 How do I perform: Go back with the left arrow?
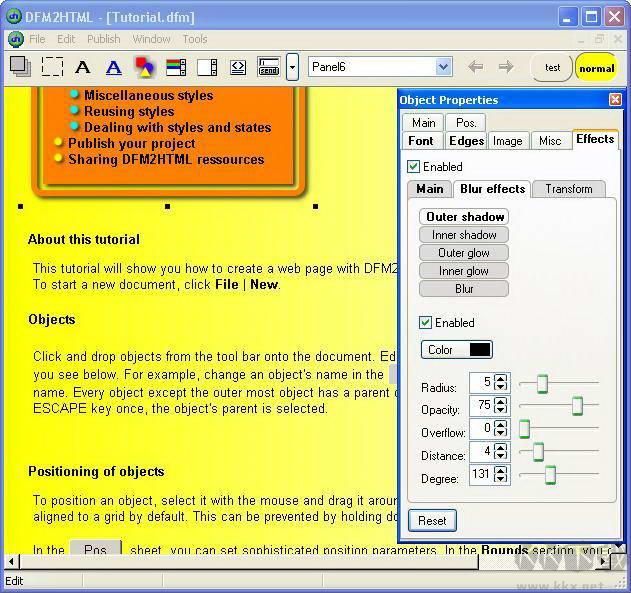pyautogui.click(x=476, y=67)
